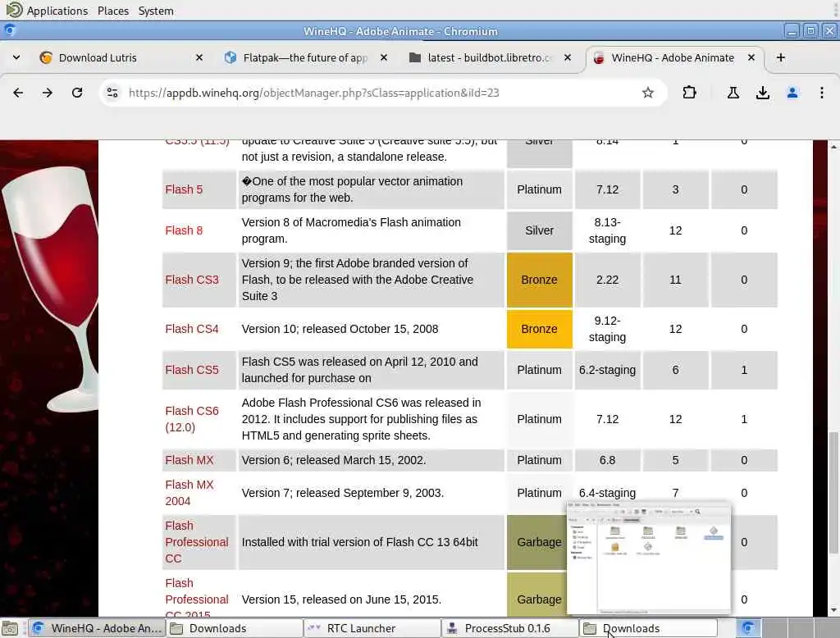Viewport: 840px width, 638px height.
Task: Click the Bronze rating for Flash CS3
Action: tap(539, 280)
